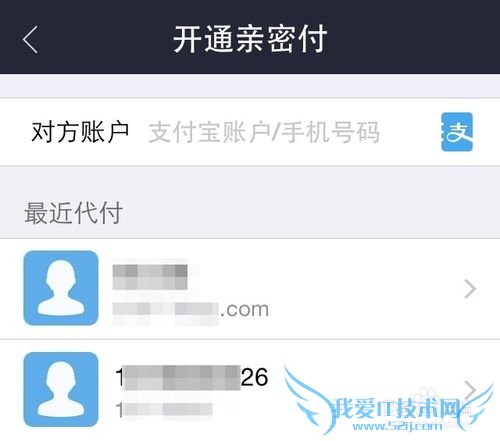The image size is (500, 441).
Task: Click the right wing watermark logo
Action: click(x=475, y=408)
